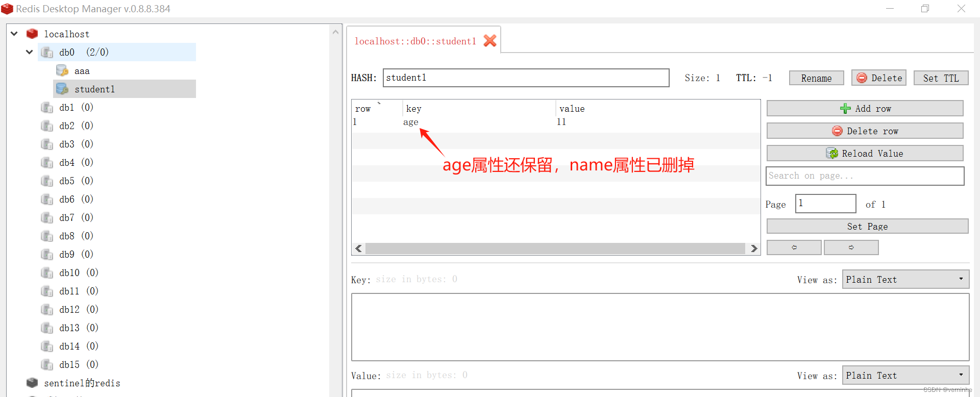Restore the Redis Desktop Manager window
The height and width of the screenshot is (397, 980).
point(925,9)
